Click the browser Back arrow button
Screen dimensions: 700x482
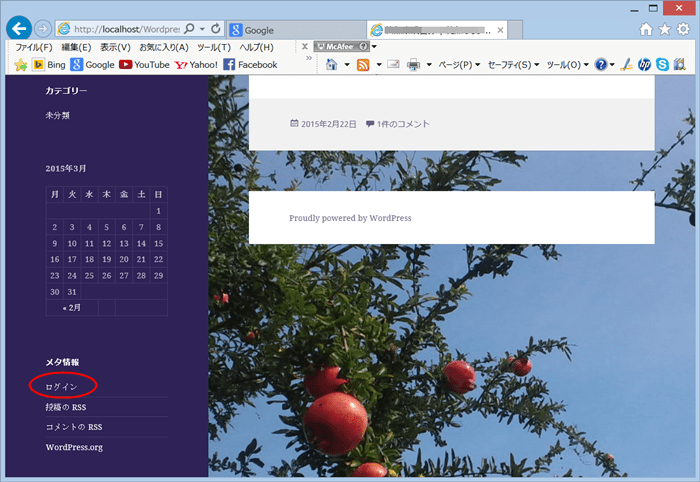tap(17, 29)
